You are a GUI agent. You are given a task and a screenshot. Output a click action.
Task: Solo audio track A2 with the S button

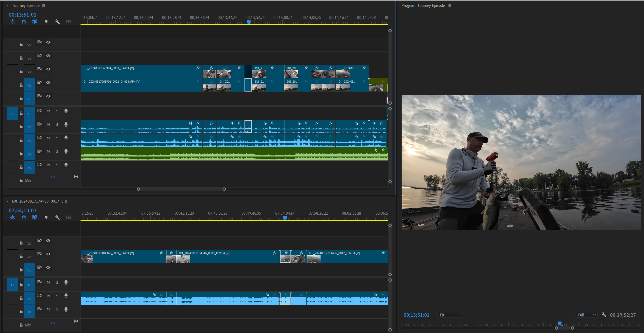[57, 124]
